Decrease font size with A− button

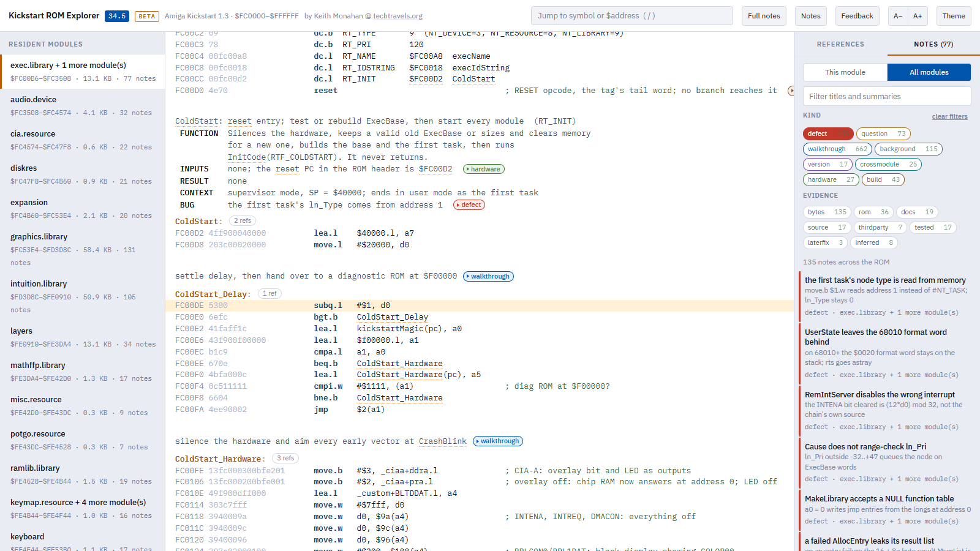pyautogui.click(x=898, y=16)
